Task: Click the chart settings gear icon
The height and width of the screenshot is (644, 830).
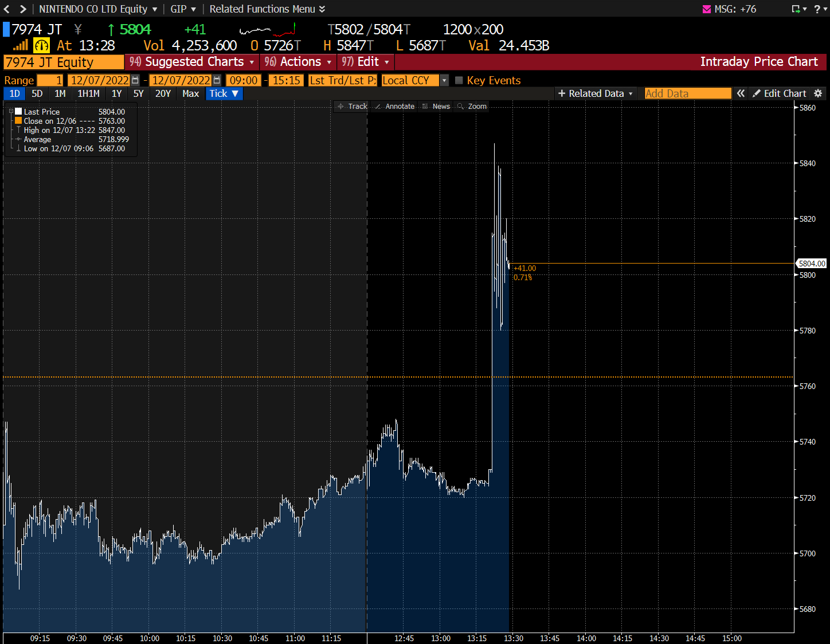Action: coord(818,93)
